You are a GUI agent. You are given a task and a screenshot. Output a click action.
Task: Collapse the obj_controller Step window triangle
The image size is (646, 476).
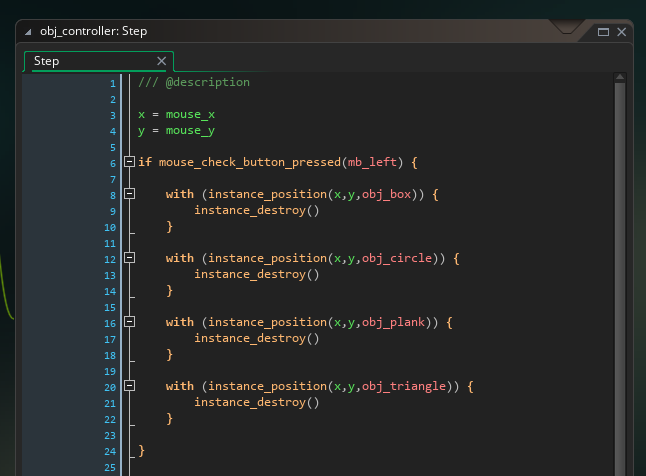click(28, 32)
